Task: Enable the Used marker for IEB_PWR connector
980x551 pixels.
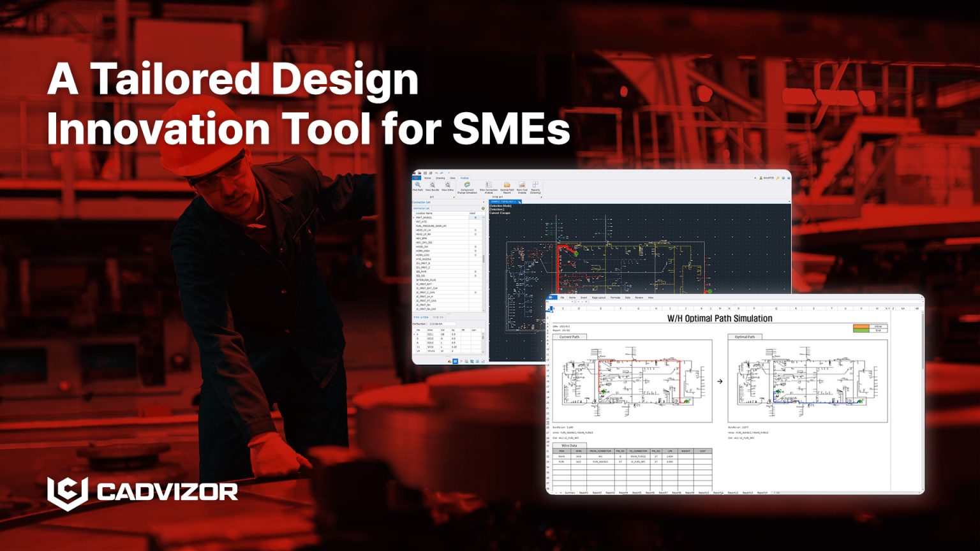Action: click(476, 272)
